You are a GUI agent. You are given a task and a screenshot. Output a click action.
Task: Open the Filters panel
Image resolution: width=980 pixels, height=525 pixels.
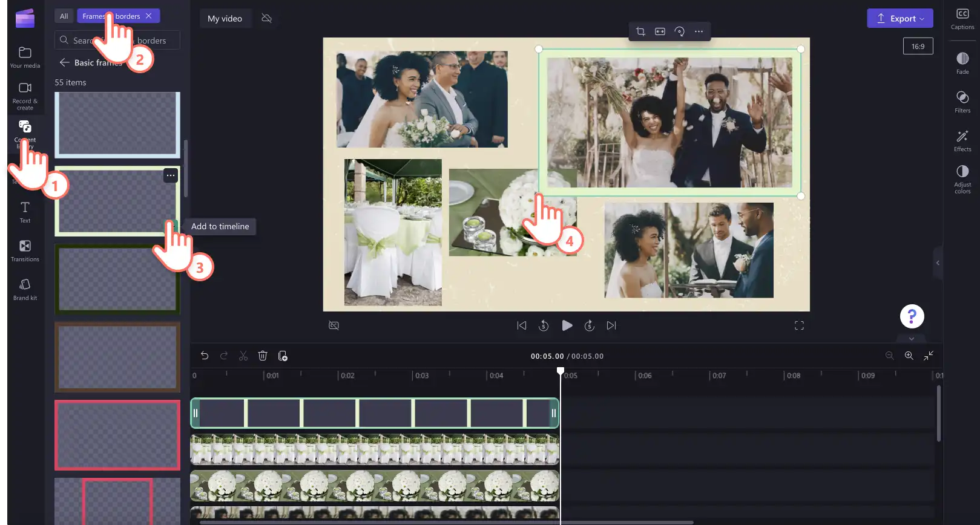coord(962,102)
